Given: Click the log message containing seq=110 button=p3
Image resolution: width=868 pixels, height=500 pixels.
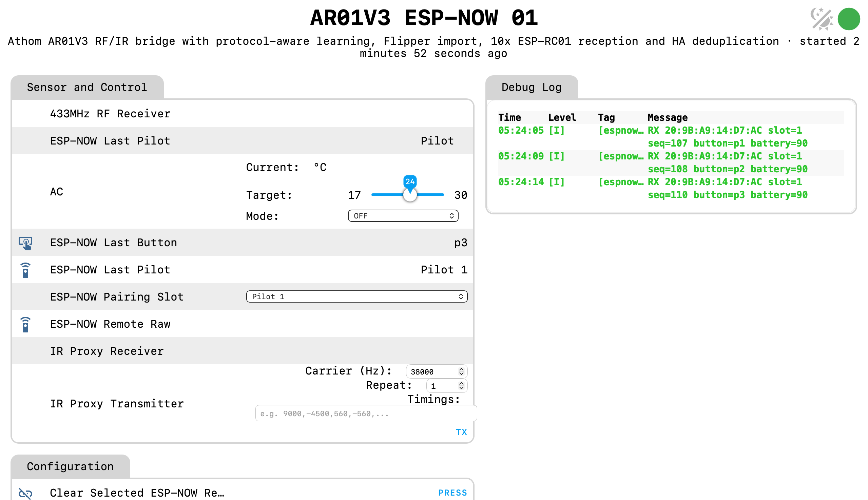Looking at the screenshot, I should (728, 189).
